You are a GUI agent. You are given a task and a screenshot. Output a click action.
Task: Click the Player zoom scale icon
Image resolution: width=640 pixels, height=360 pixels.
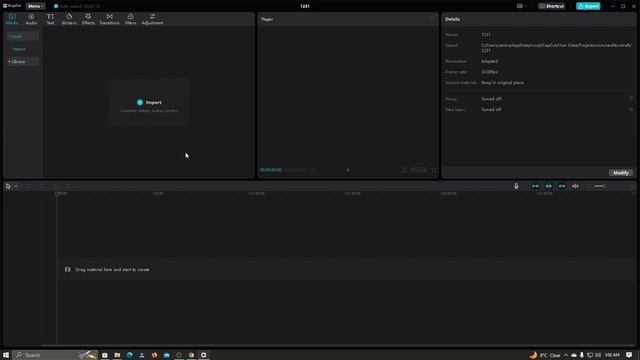pyautogui.click(x=404, y=170)
